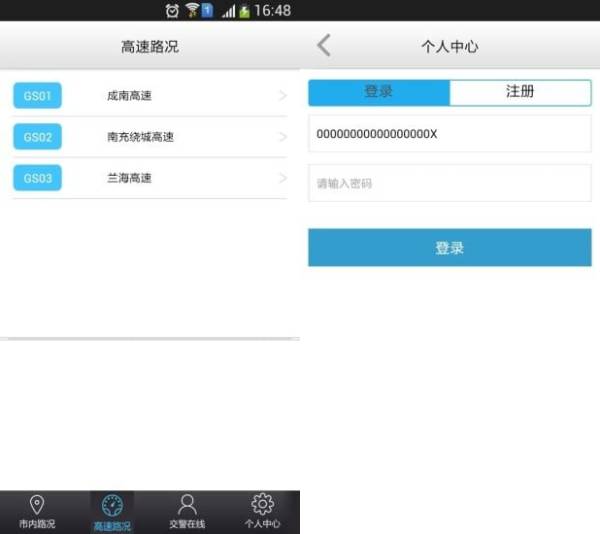600x534 pixels.
Task: Focus the 请输入密码 password field
Action: [x=450, y=183]
